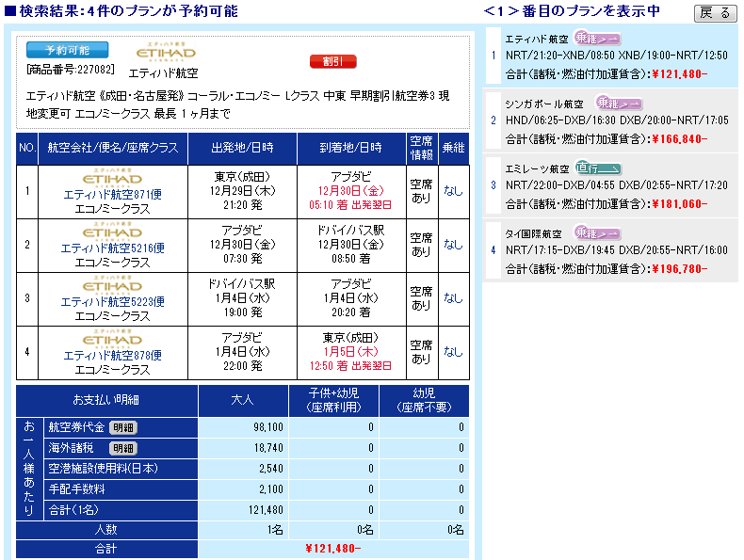Select plan 4 タイ国際航空 in the list

pos(610,251)
